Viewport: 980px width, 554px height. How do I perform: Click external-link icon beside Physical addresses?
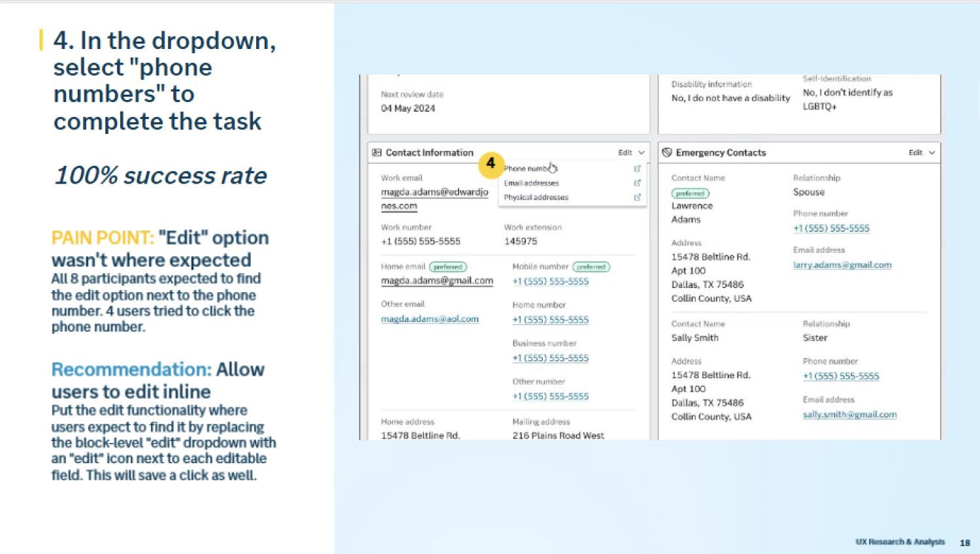point(637,197)
